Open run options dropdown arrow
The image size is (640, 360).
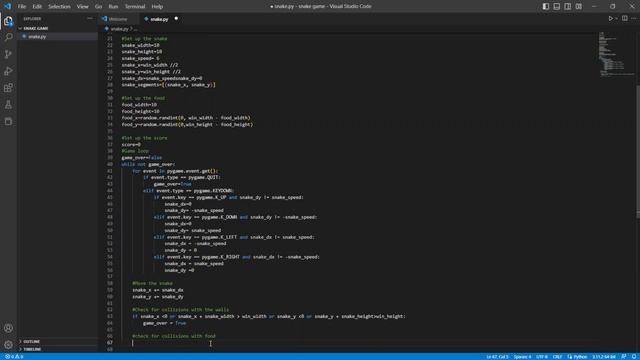[x=616, y=18]
